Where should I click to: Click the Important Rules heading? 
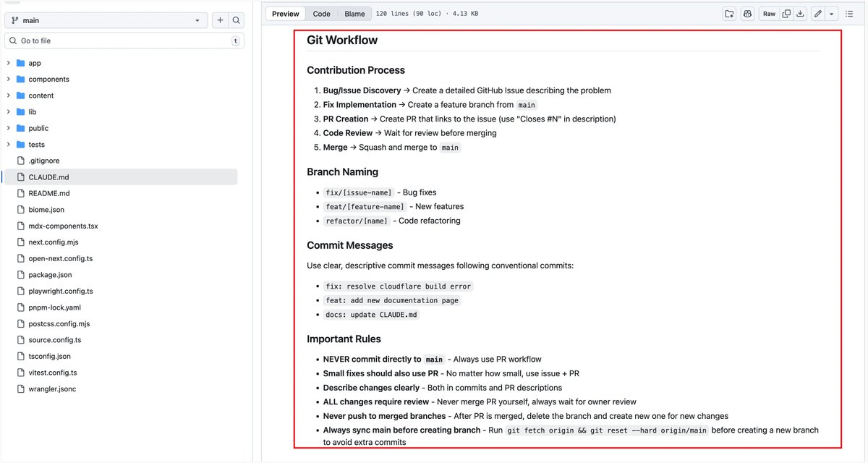click(344, 339)
